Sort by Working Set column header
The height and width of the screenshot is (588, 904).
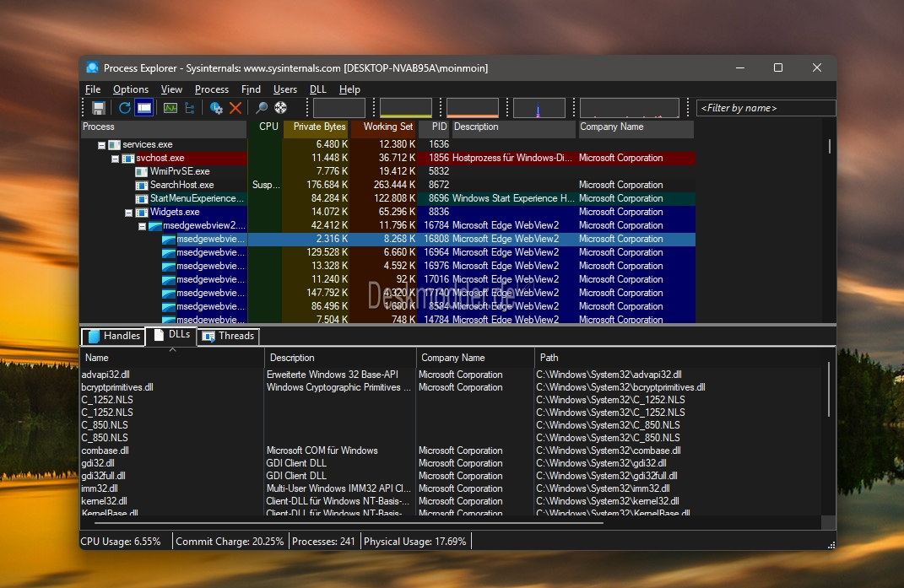(x=383, y=127)
